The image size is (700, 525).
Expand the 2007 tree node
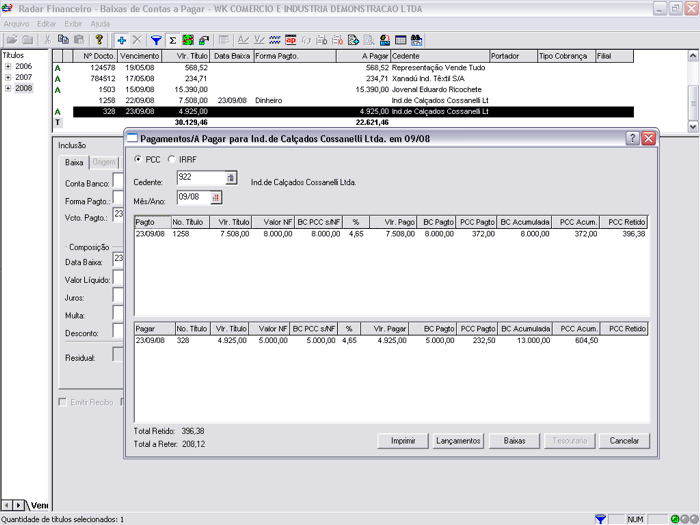click(x=8, y=77)
